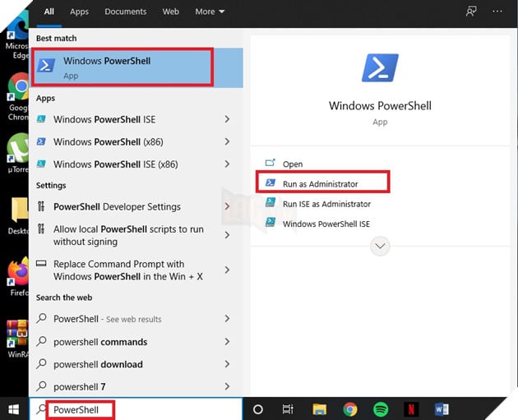The image size is (518, 420).
Task: Select Allow local PowerShell scripts setting
Action: [x=136, y=235]
